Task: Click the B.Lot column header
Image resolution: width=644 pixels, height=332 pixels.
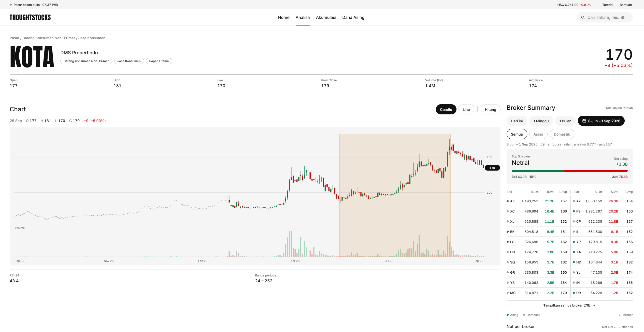Action: (x=534, y=192)
